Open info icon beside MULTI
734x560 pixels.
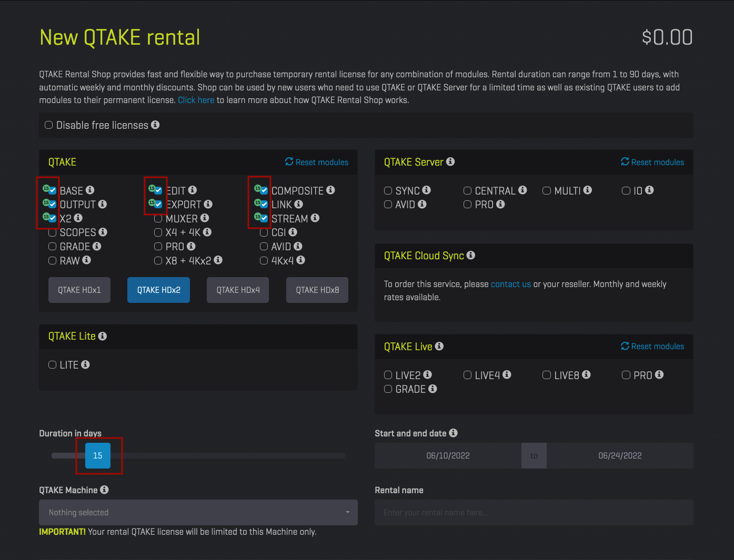coord(588,190)
